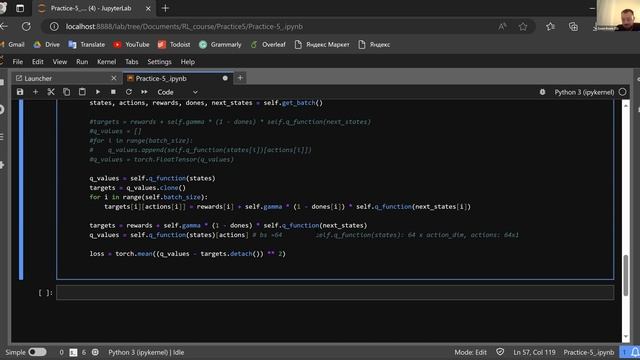Screen dimensions: 640x360
Task: Open the Edit menu
Action: (x=38, y=62)
